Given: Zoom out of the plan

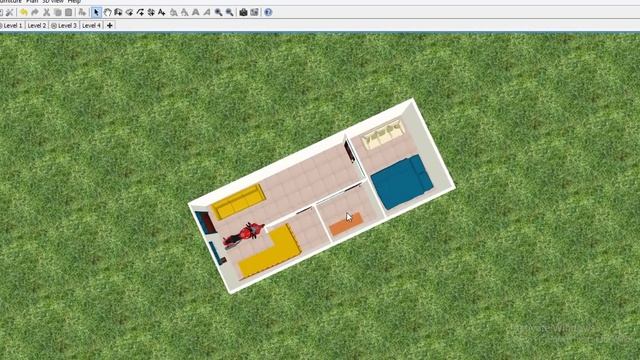Looking at the screenshot, I should pos(230,12).
